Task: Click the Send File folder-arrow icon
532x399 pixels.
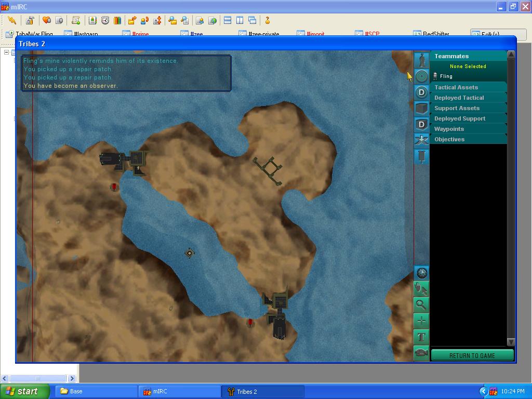Action: pos(132,20)
